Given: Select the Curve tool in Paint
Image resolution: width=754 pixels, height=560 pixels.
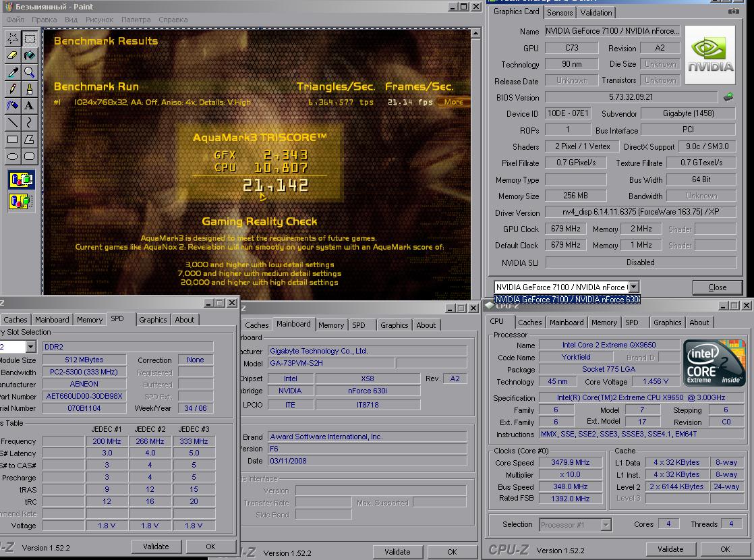Looking at the screenshot, I should coord(30,123).
